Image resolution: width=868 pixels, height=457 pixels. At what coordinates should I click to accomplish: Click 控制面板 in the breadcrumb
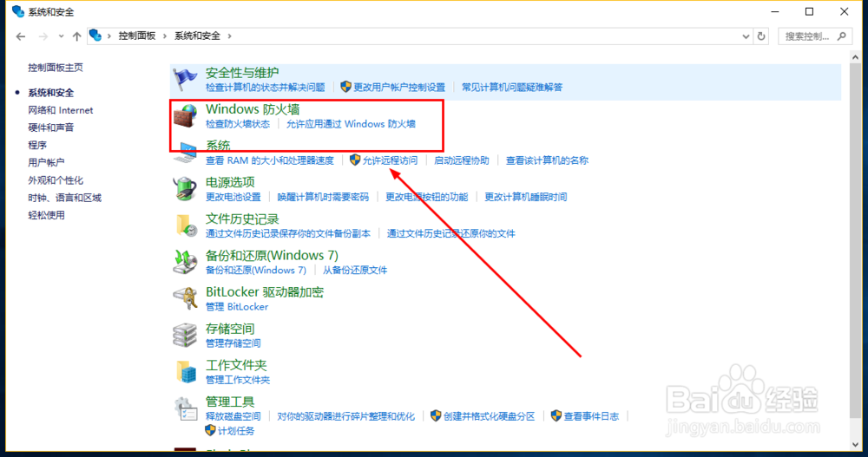click(137, 36)
